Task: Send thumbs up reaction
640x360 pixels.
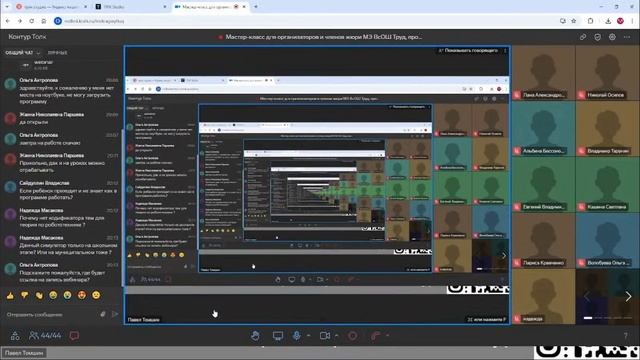Action: point(10,295)
